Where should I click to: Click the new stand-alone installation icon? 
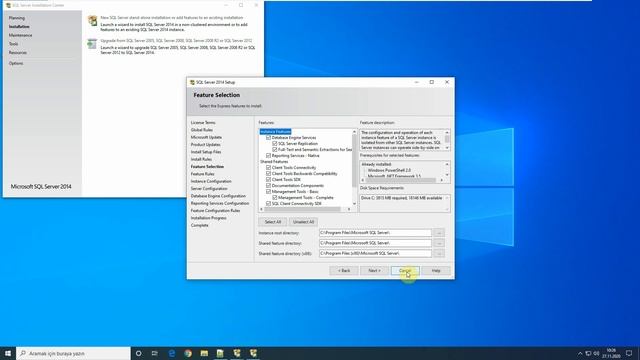(x=93, y=20)
